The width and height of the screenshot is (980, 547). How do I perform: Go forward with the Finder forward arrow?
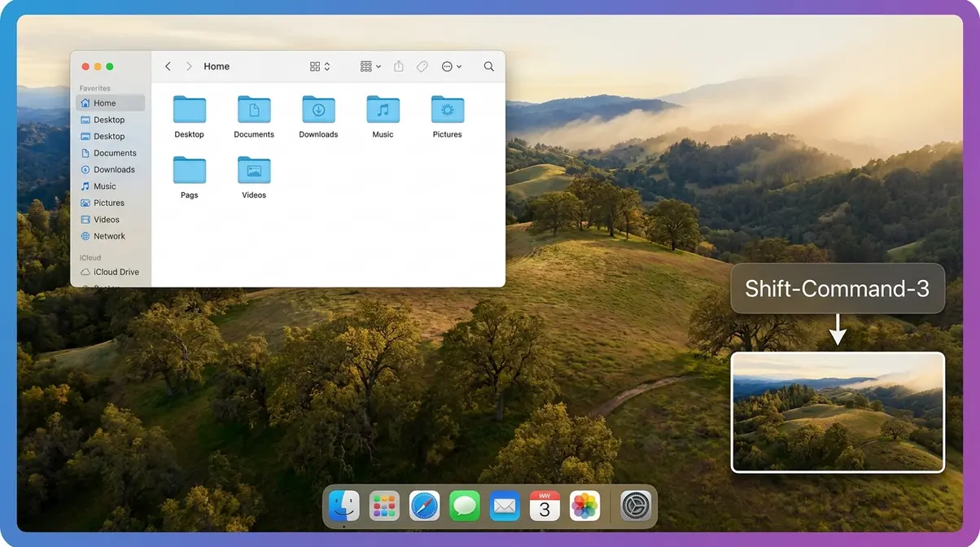coord(189,67)
